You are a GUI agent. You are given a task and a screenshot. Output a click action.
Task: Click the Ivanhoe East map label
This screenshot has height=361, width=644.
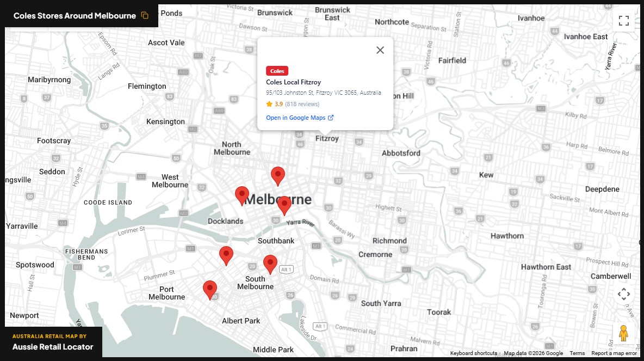click(x=586, y=37)
